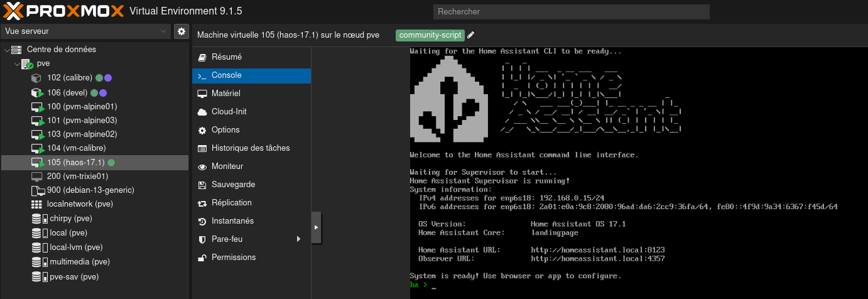Open the Instantanés snapshots section
Viewport: 868px width, 299px height.
point(232,221)
